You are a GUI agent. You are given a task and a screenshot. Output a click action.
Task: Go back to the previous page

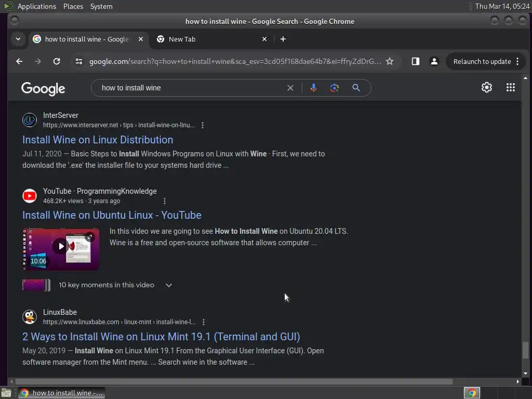coord(19,61)
